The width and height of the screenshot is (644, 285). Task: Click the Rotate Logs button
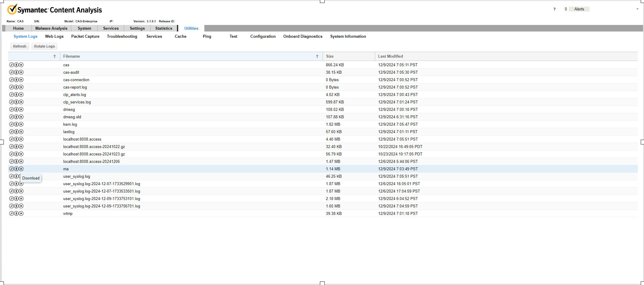(44, 46)
